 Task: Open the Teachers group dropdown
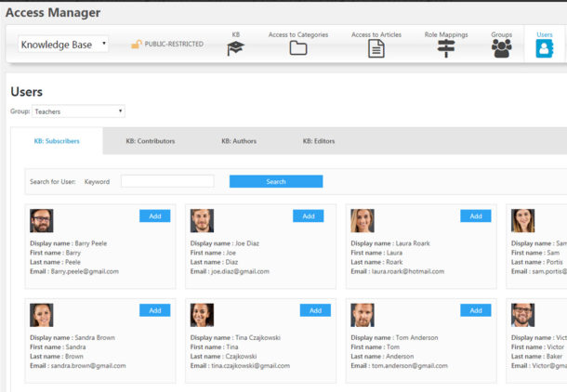78,111
